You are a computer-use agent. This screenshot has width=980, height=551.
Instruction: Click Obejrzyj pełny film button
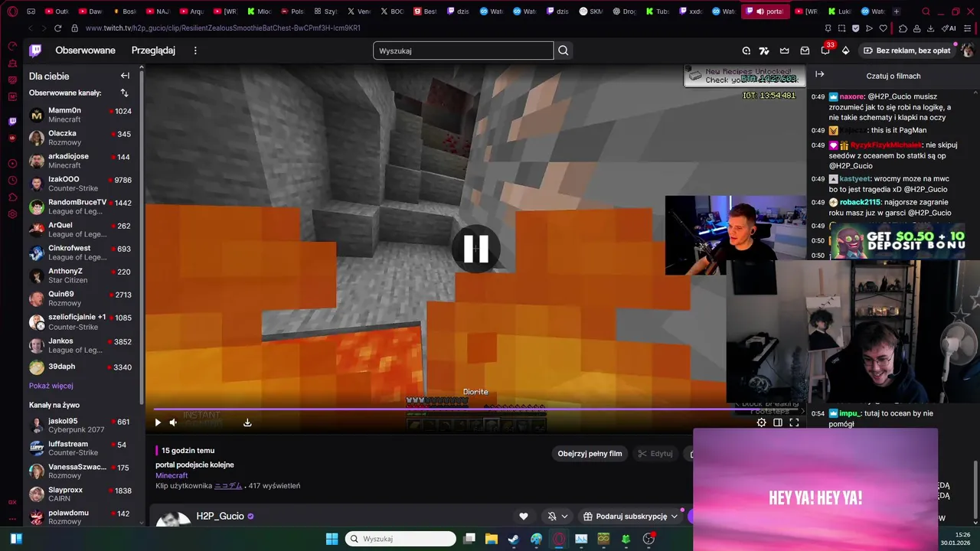pos(590,454)
